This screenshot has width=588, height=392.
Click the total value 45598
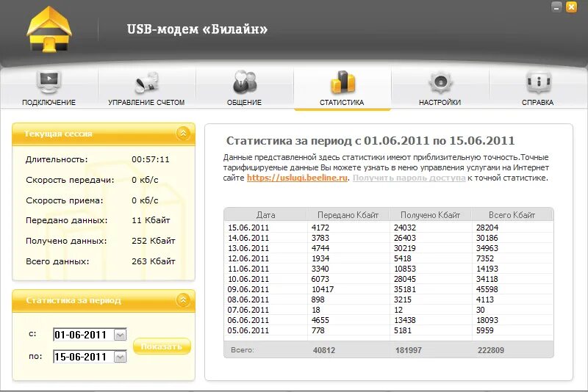pos(487,289)
